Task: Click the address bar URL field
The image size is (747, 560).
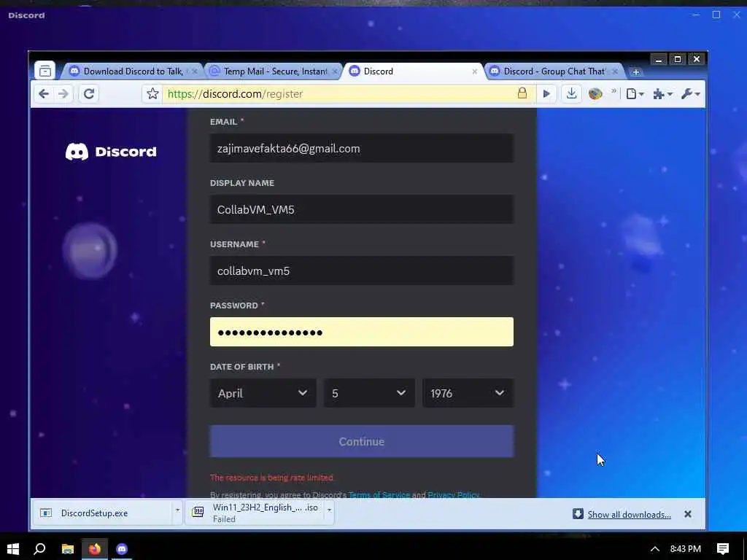Action: [339, 94]
